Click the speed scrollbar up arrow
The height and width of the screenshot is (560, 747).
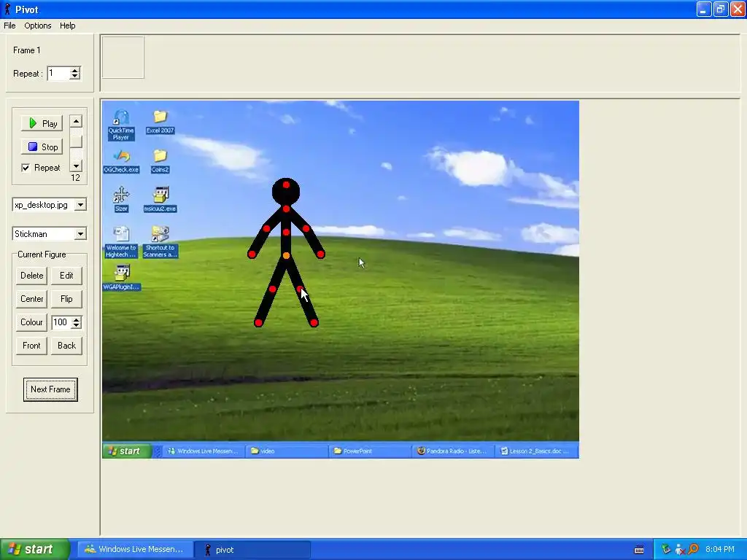[76, 122]
